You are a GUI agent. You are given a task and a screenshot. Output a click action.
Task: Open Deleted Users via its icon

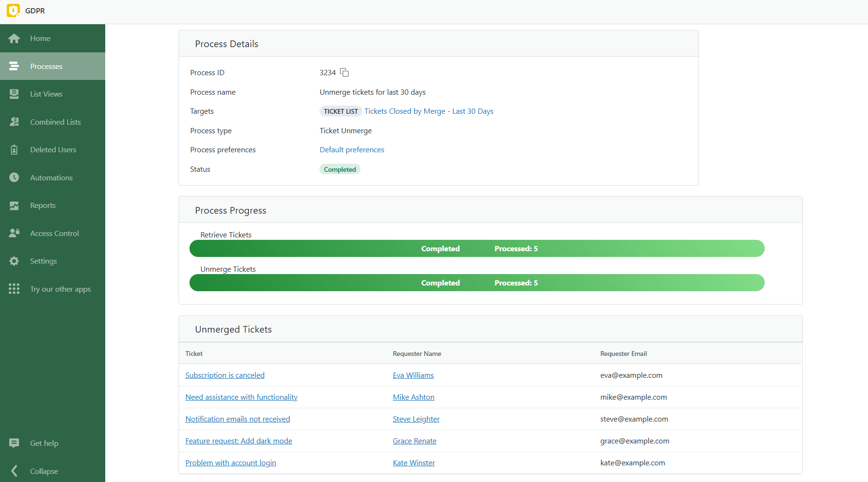pyautogui.click(x=14, y=150)
